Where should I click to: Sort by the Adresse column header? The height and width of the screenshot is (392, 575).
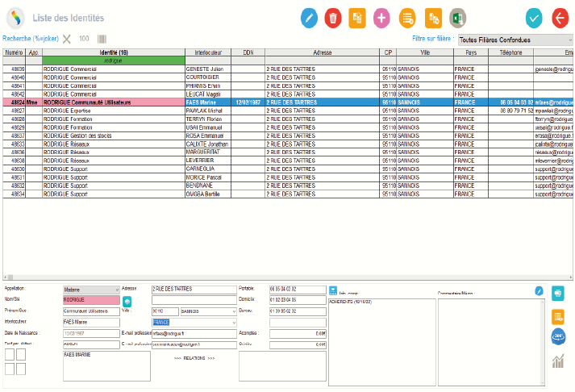click(323, 52)
